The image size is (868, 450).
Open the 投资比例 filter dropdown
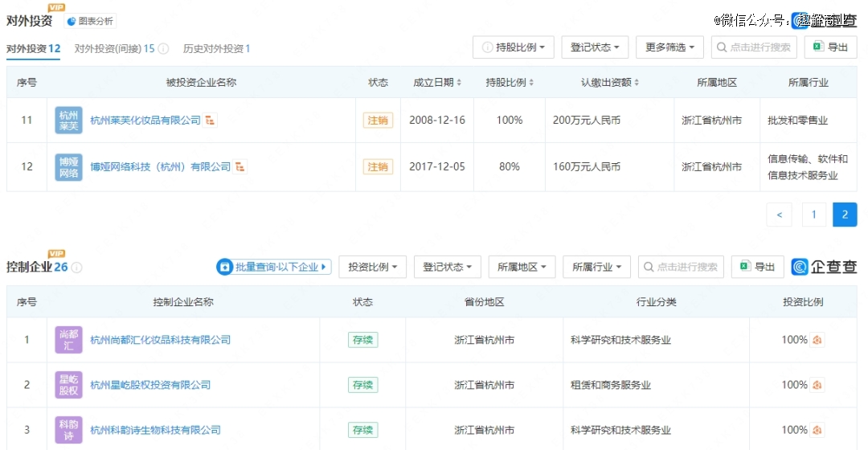373,267
